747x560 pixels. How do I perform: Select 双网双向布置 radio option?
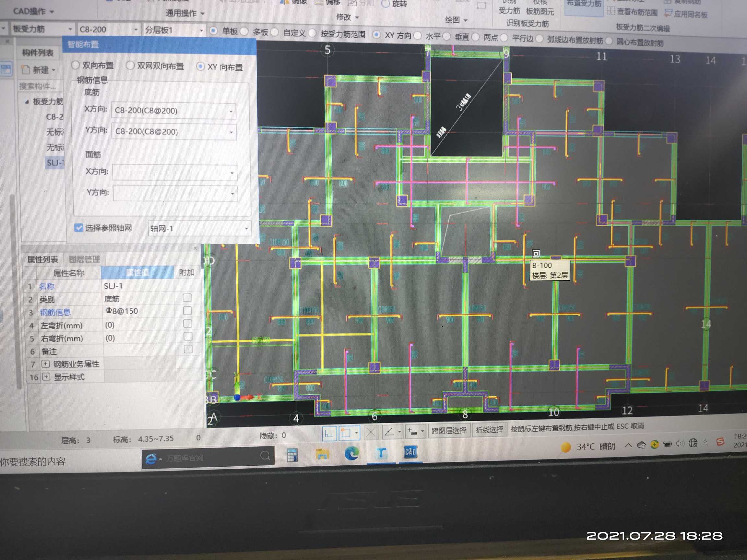coord(130,65)
